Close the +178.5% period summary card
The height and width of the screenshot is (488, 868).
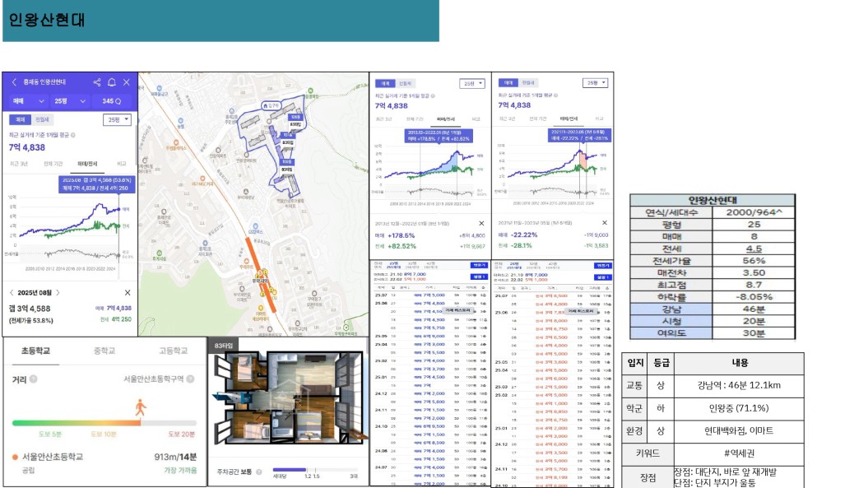(x=481, y=223)
